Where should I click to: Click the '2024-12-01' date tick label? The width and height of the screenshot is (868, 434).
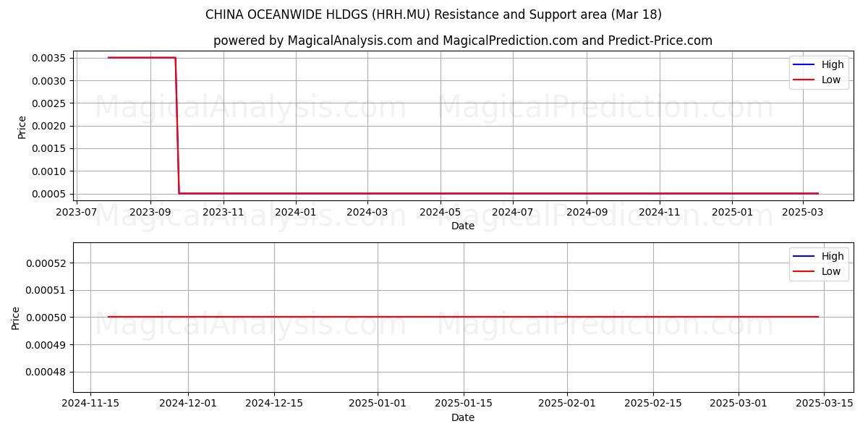coord(188,404)
